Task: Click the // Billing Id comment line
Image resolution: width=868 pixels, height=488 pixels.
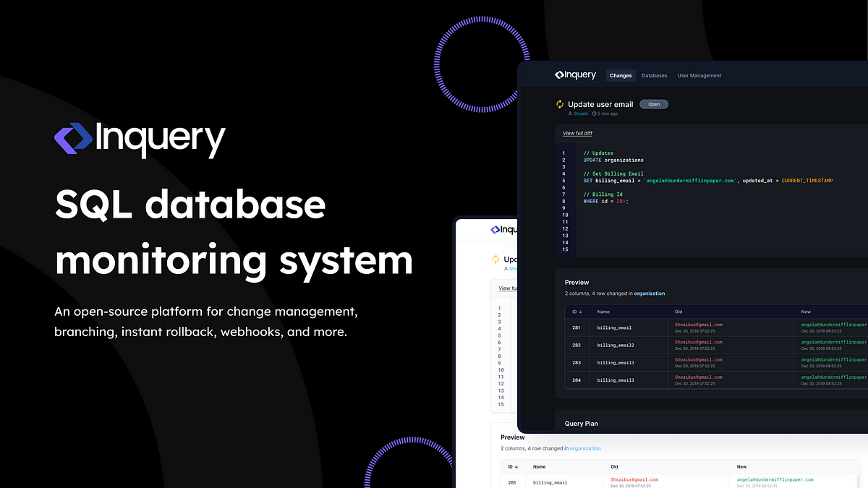Action: pyautogui.click(x=603, y=194)
